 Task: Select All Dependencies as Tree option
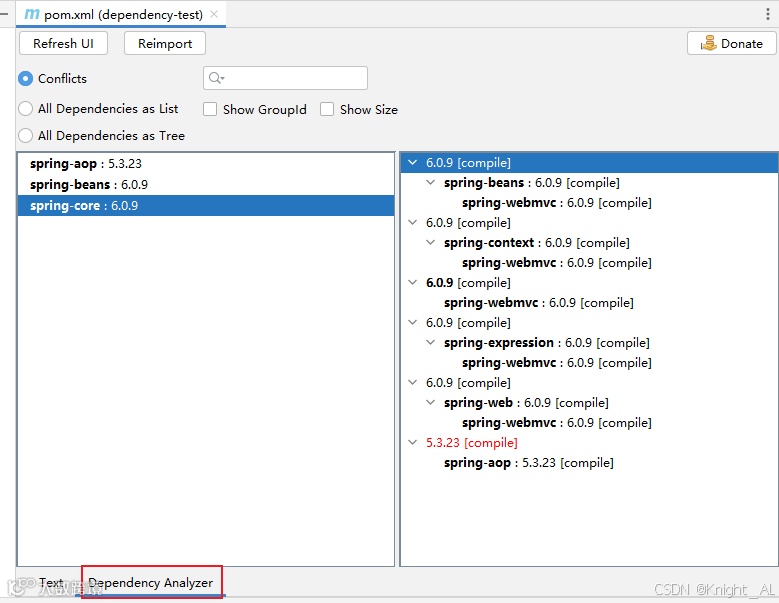(25, 136)
